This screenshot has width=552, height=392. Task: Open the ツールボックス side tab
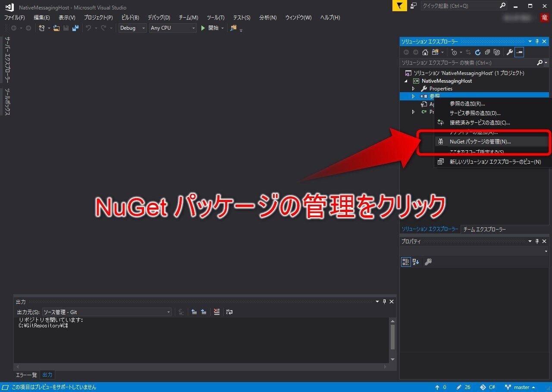click(x=7, y=102)
